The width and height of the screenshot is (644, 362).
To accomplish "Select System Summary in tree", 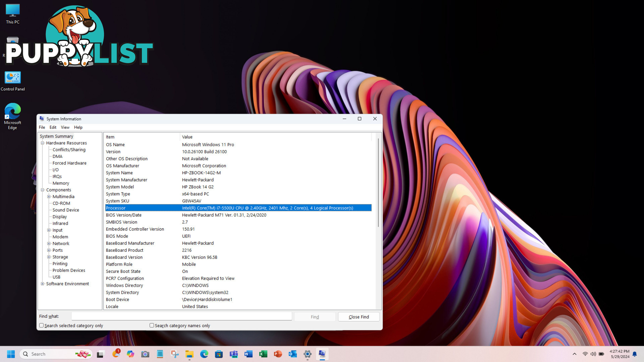I will coord(57,136).
